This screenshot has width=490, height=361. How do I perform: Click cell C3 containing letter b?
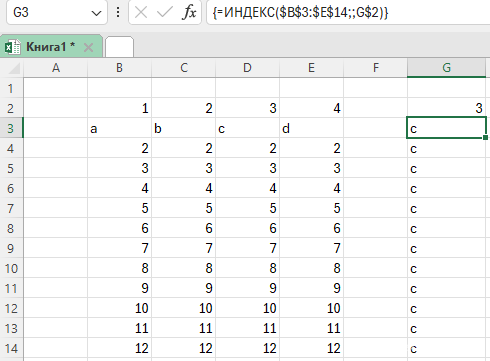[x=184, y=128]
